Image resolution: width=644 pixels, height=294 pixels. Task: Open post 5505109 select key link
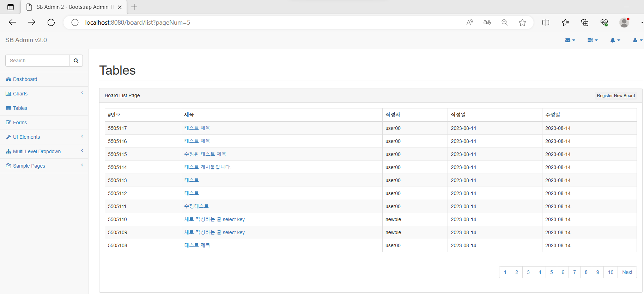[x=214, y=232]
